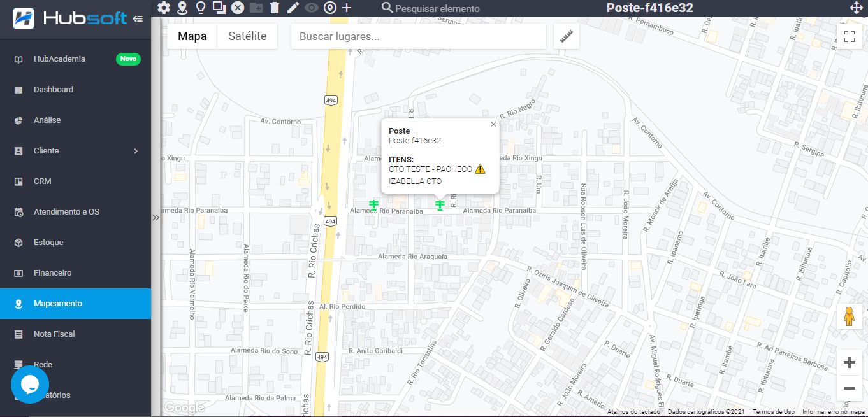Click the Google logo on the map
This screenshot has width=868, height=417.
click(x=184, y=407)
